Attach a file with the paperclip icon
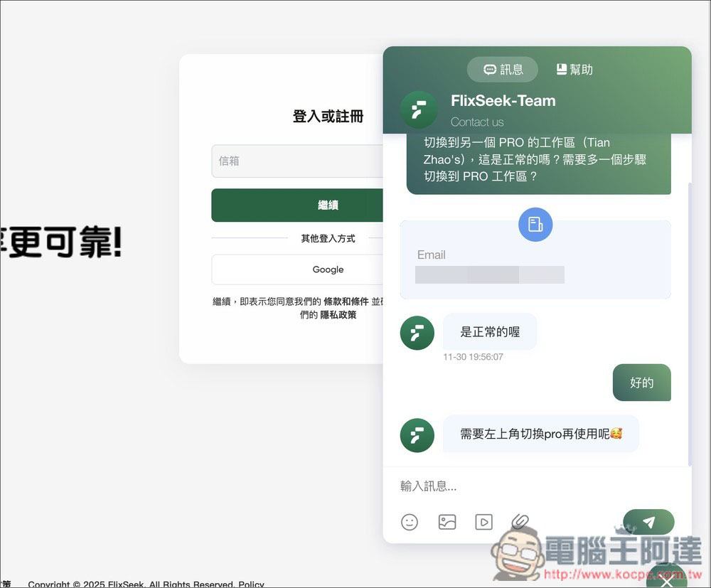This screenshot has height=588, width=711. [x=521, y=522]
